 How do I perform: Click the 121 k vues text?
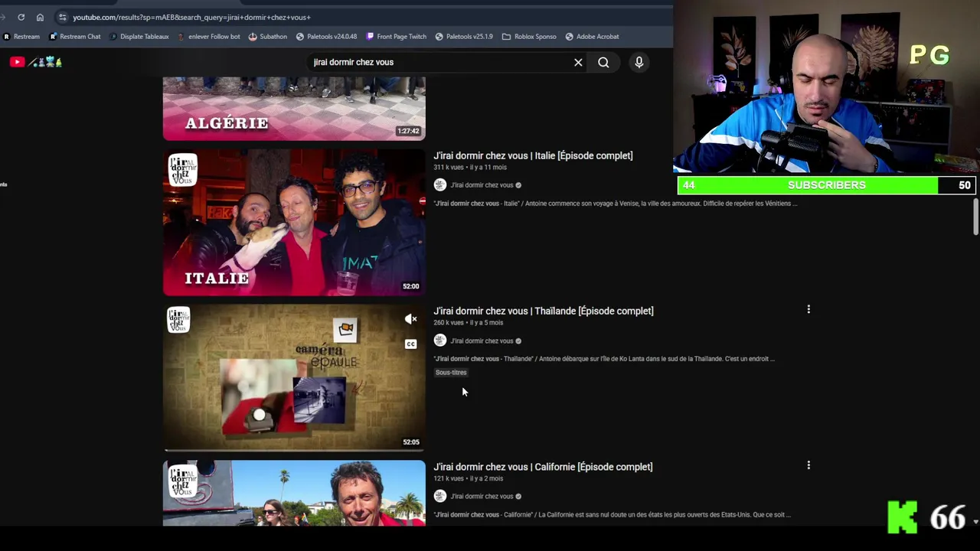449,478
